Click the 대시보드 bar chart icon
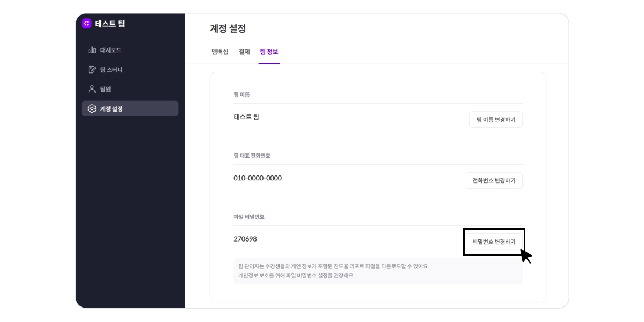Viewport: 644px width, 322px height. tap(92, 50)
